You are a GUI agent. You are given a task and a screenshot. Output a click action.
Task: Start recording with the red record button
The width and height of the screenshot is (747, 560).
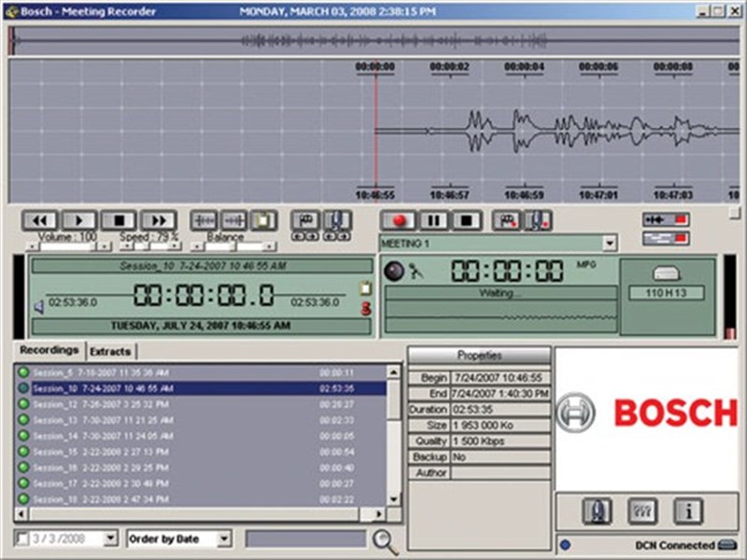point(399,220)
